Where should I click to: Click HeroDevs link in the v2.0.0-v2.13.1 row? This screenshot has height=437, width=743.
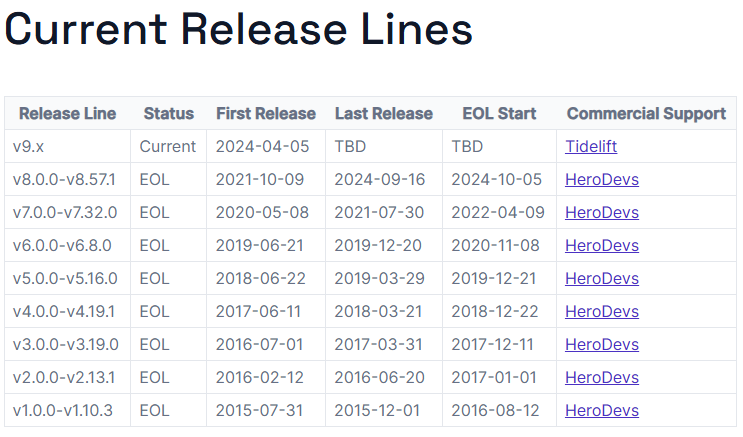click(601, 378)
